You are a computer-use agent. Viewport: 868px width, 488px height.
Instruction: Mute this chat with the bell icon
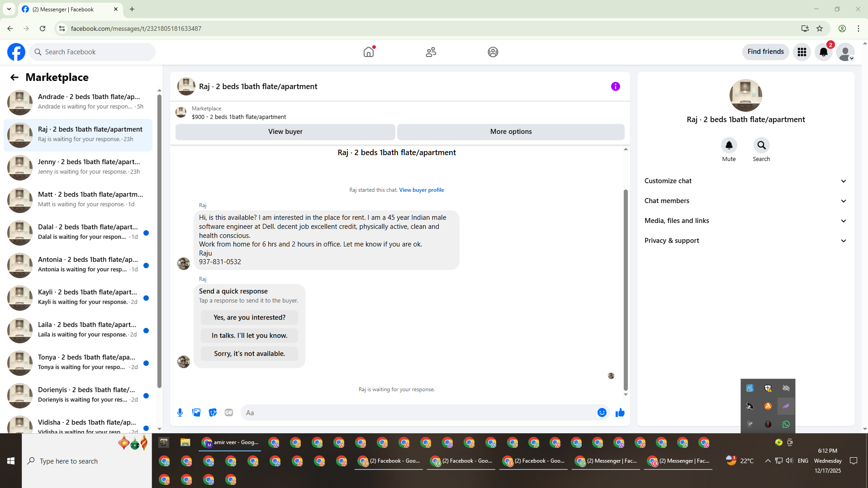click(x=729, y=145)
